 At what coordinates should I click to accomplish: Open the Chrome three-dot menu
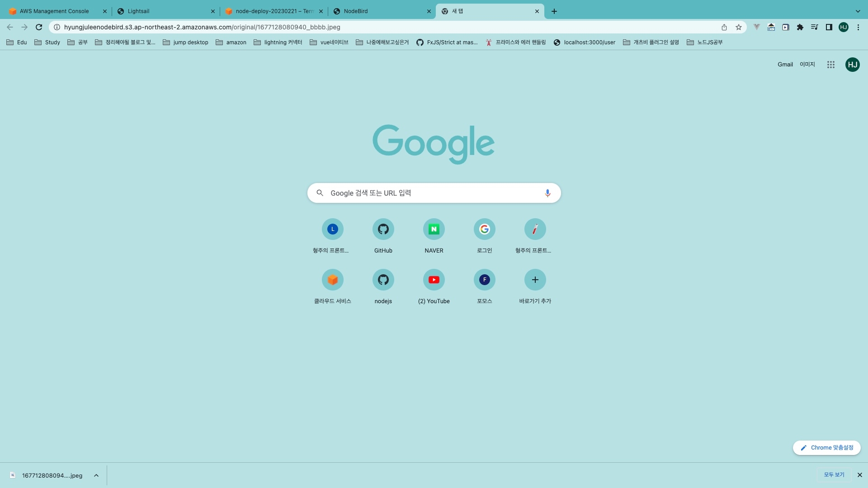[x=858, y=27]
